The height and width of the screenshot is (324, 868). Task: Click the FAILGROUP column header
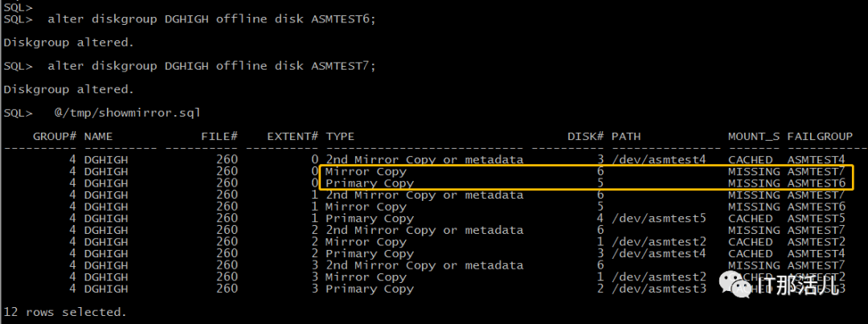(x=820, y=136)
